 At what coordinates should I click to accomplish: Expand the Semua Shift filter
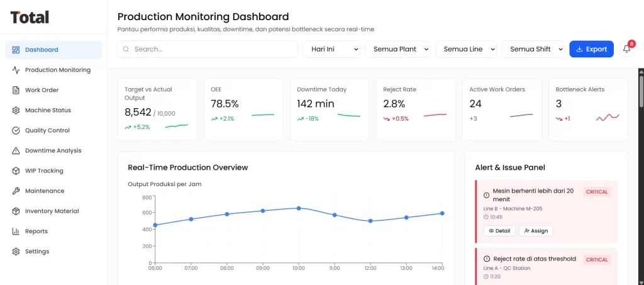tap(533, 49)
